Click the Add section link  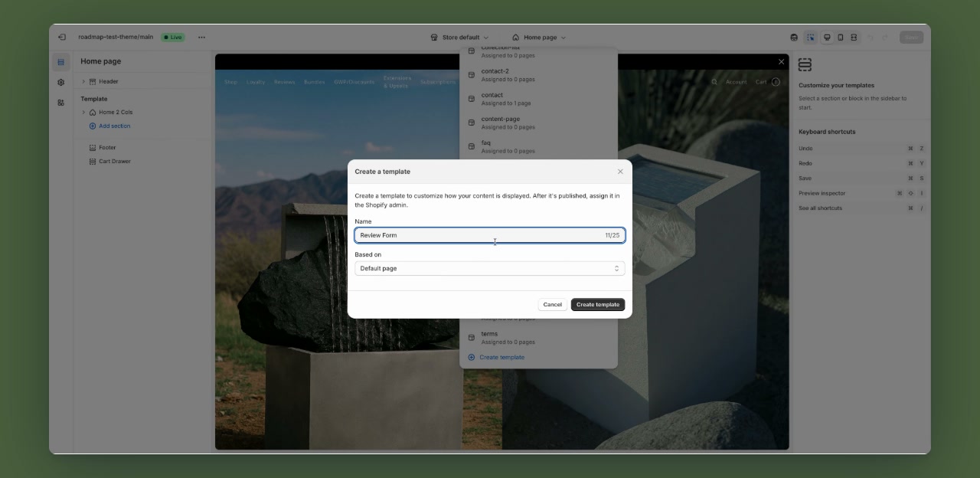click(113, 124)
